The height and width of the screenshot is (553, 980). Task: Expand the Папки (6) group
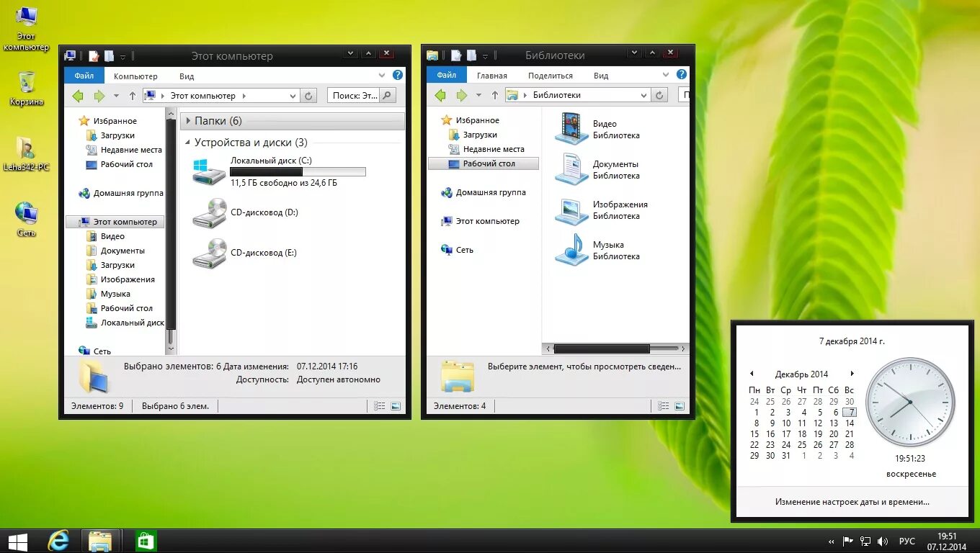coord(189,121)
